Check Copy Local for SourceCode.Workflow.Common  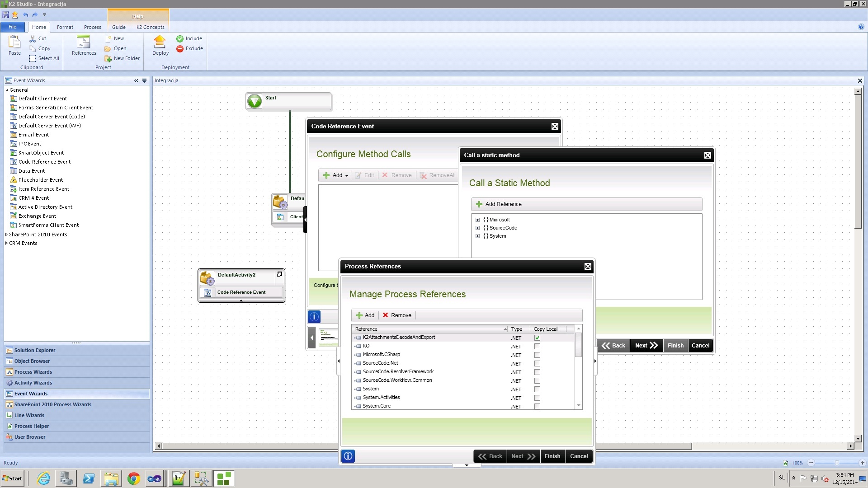[x=537, y=381]
